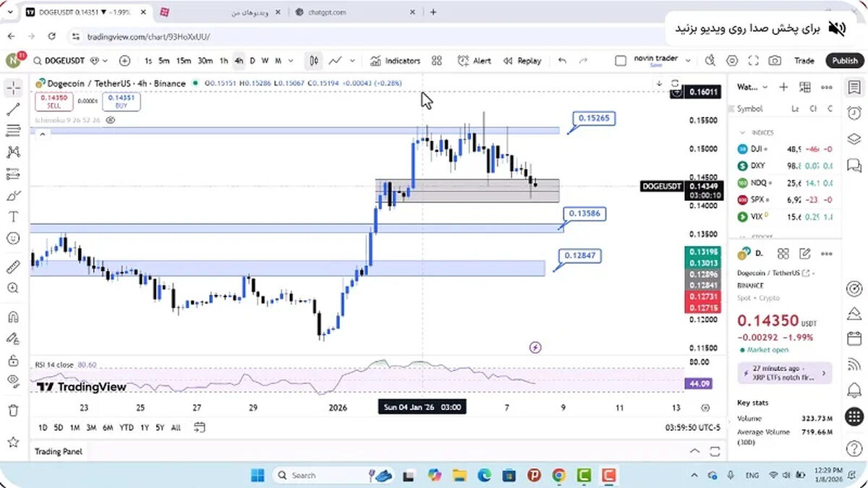Expand the novin trader layout dropdown

(688, 61)
